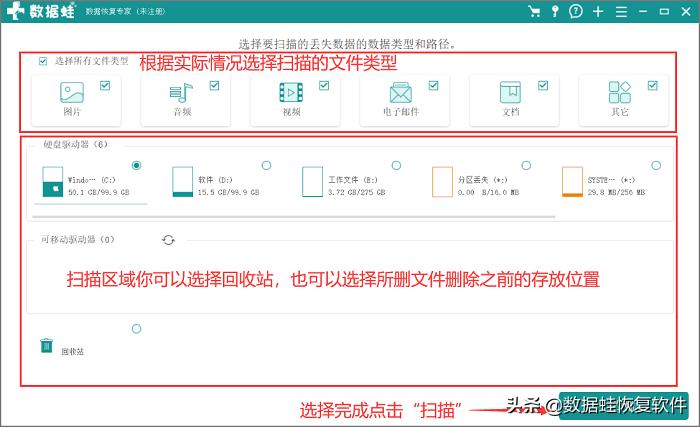Select the SYSTE… partition radio button
This screenshot has height=427, width=700.
click(x=656, y=166)
